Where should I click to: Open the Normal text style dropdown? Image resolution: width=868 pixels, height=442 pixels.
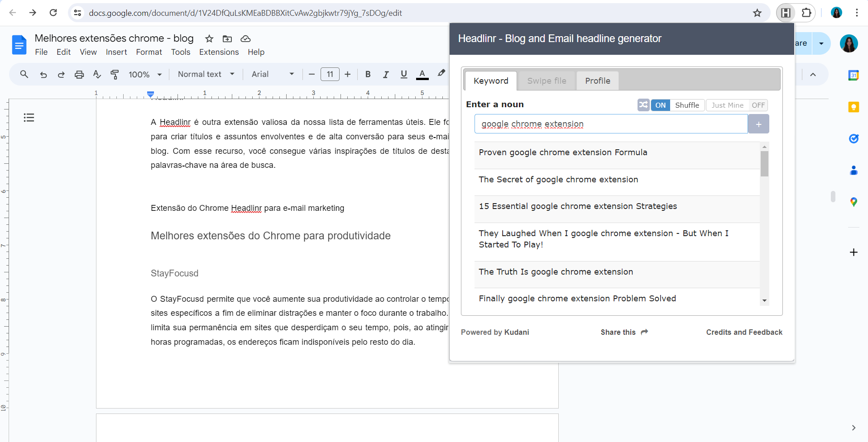click(x=206, y=74)
